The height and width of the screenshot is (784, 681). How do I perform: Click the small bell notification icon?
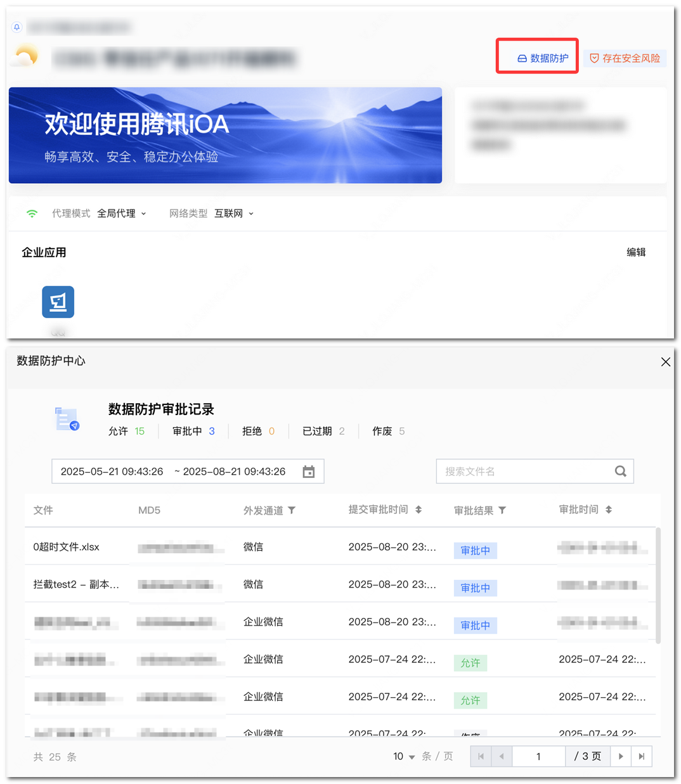[x=17, y=27]
